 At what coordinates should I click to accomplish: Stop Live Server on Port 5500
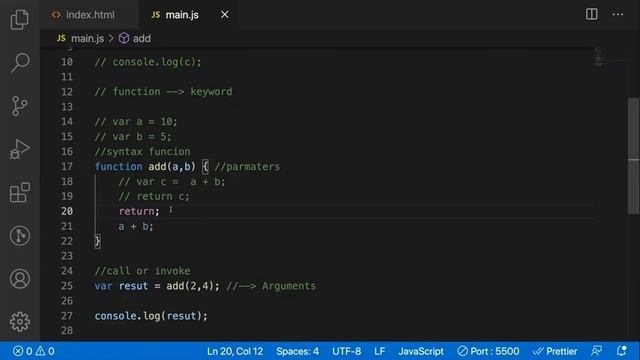pyautogui.click(x=488, y=351)
